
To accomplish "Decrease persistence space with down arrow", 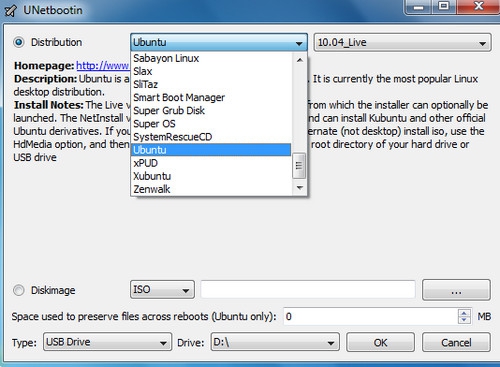I will coord(464,320).
